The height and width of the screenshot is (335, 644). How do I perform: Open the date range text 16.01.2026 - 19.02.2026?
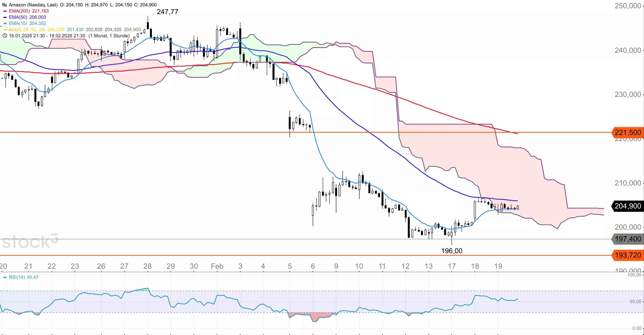[47, 36]
